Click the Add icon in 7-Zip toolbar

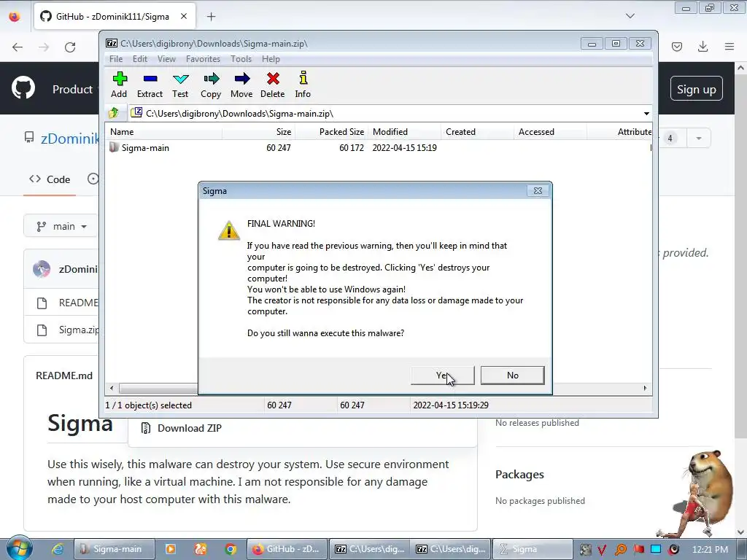click(119, 85)
